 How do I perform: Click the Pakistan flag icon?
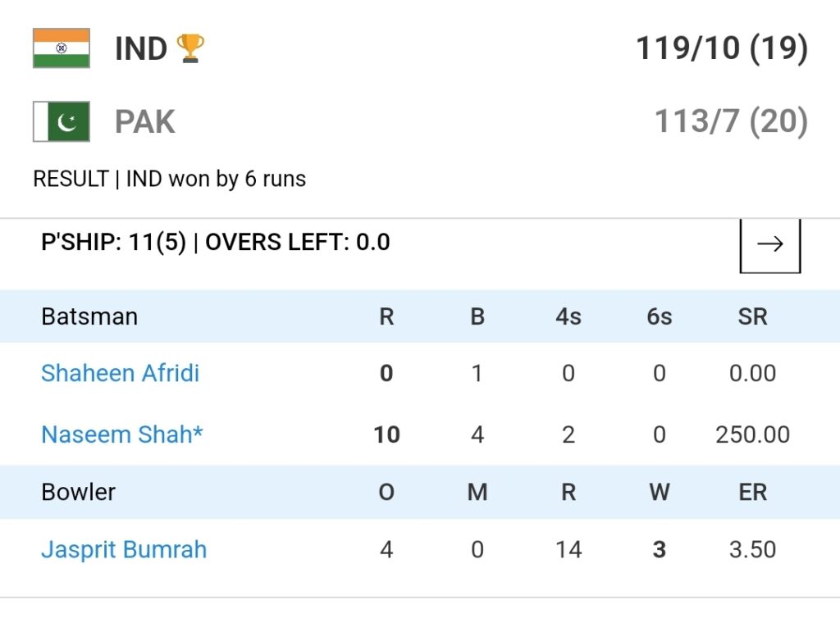pyautogui.click(x=62, y=121)
